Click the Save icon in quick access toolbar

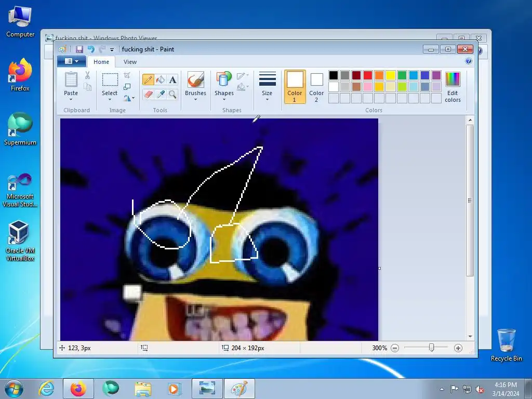pos(79,49)
